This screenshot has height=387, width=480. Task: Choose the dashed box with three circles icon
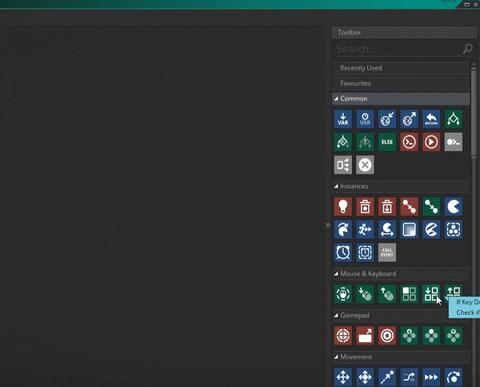[x=453, y=229]
